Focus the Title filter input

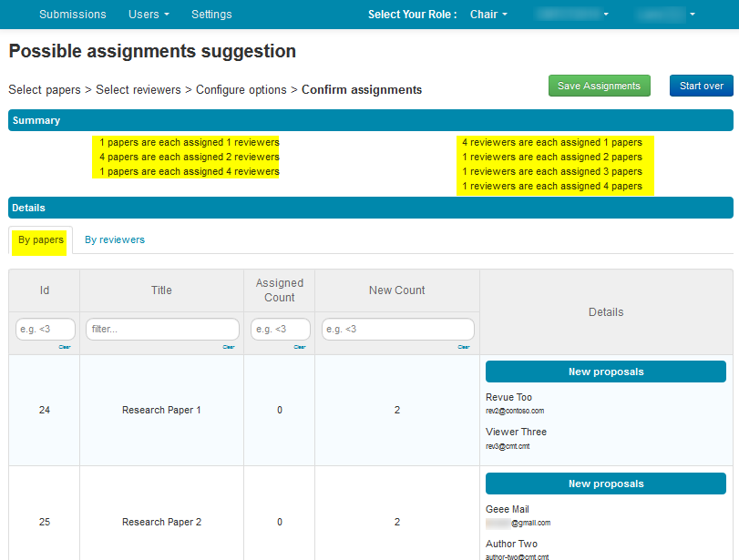(x=162, y=329)
